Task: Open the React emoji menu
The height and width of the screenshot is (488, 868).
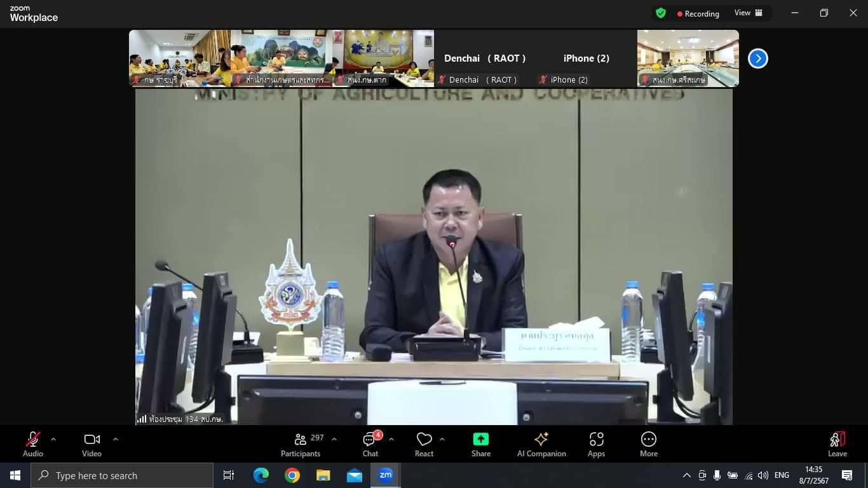Action: [x=424, y=444]
